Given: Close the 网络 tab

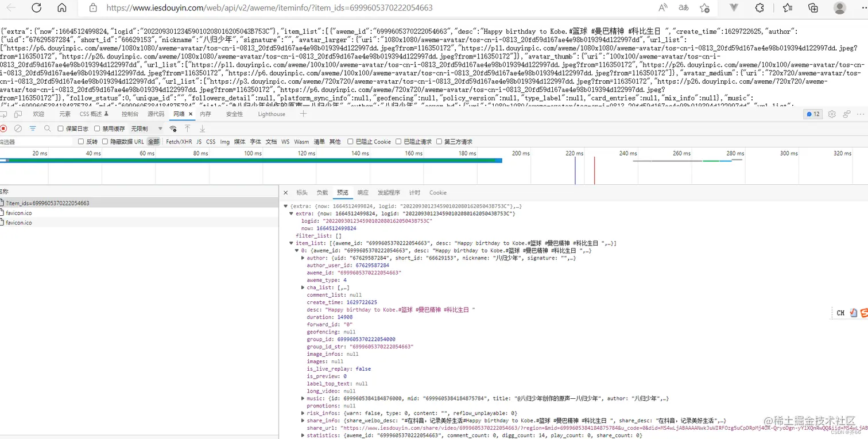Looking at the screenshot, I should coord(191,114).
